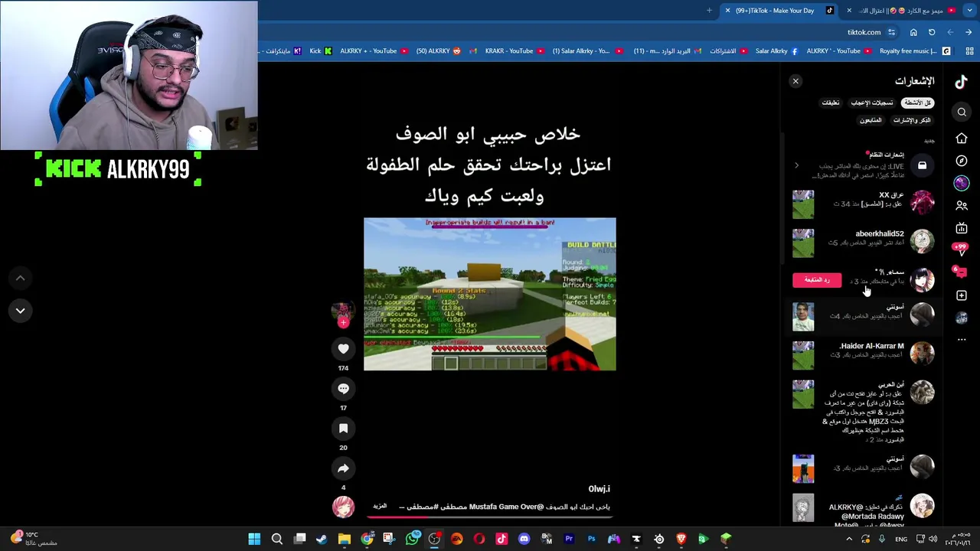Open the system notifications inbox icon
The image size is (980, 551).
(x=922, y=165)
